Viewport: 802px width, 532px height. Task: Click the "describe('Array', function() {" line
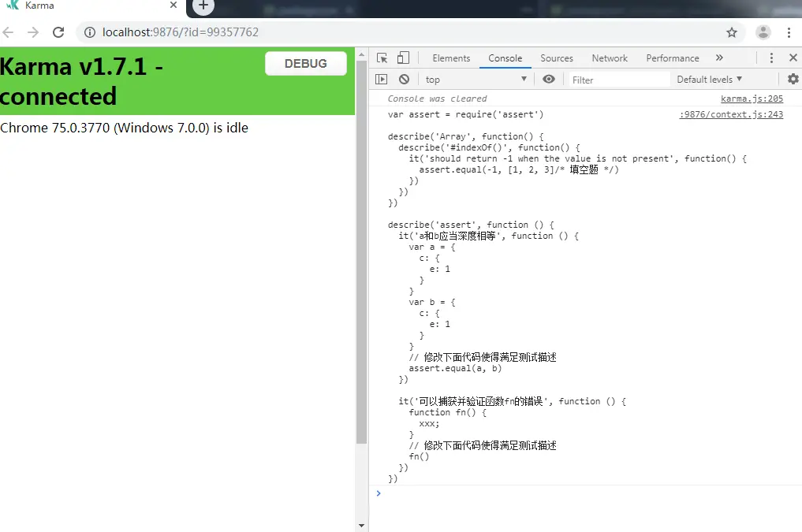pos(465,136)
